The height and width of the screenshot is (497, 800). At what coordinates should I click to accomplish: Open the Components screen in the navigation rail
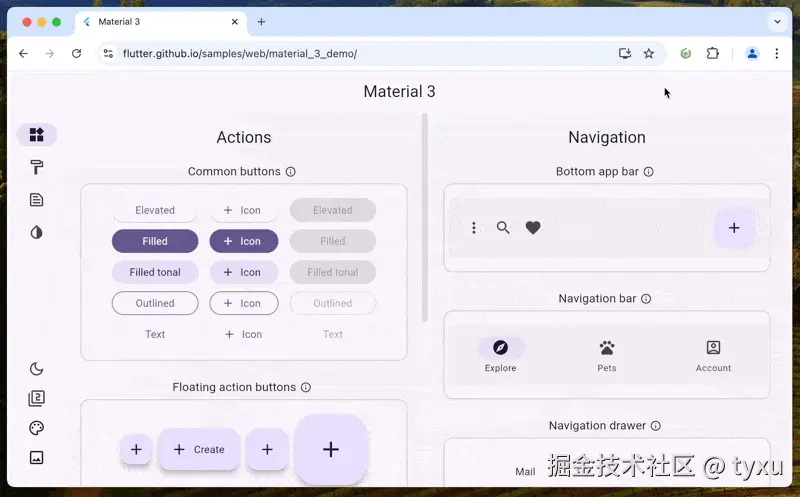(x=37, y=135)
